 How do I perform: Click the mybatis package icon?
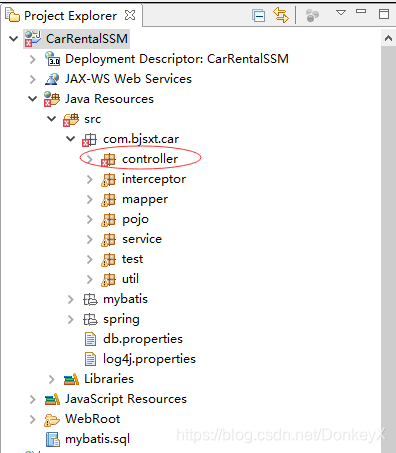(x=90, y=299)
